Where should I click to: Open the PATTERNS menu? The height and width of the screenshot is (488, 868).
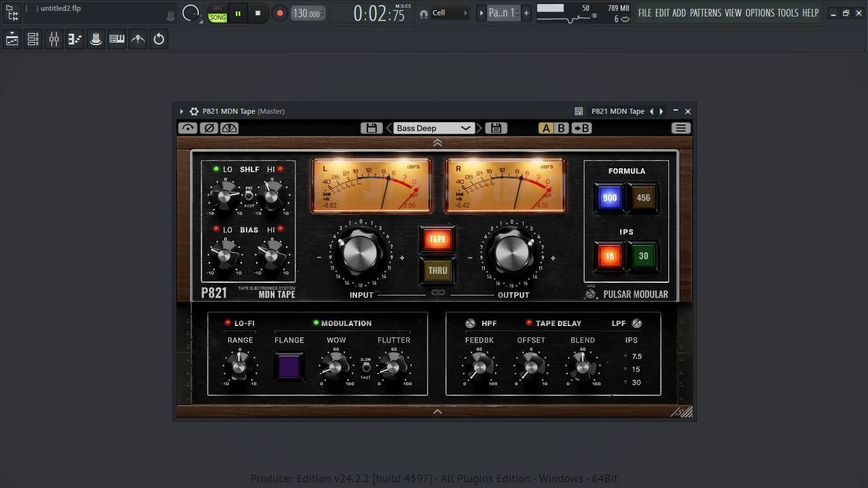click(x=705, y=13)
